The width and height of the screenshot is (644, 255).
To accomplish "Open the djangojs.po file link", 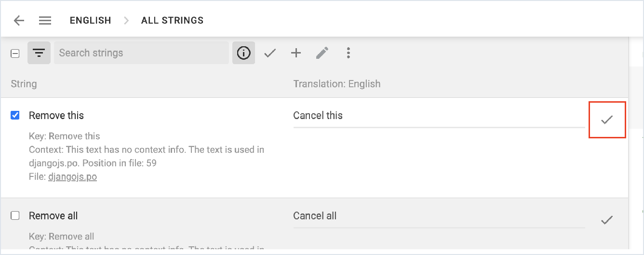I will pos(72,177).
